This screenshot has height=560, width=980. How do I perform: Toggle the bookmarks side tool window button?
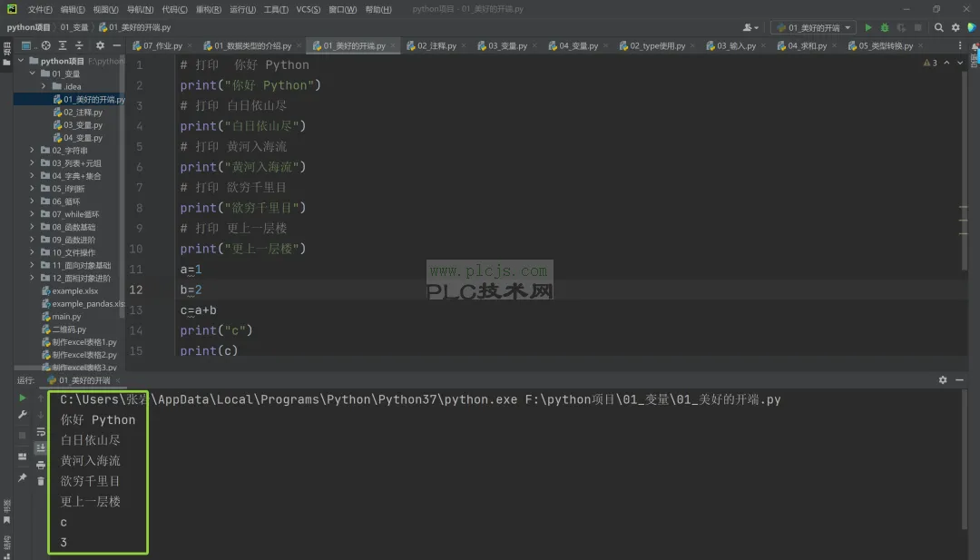pyautogui.click(x=7, y=511)
